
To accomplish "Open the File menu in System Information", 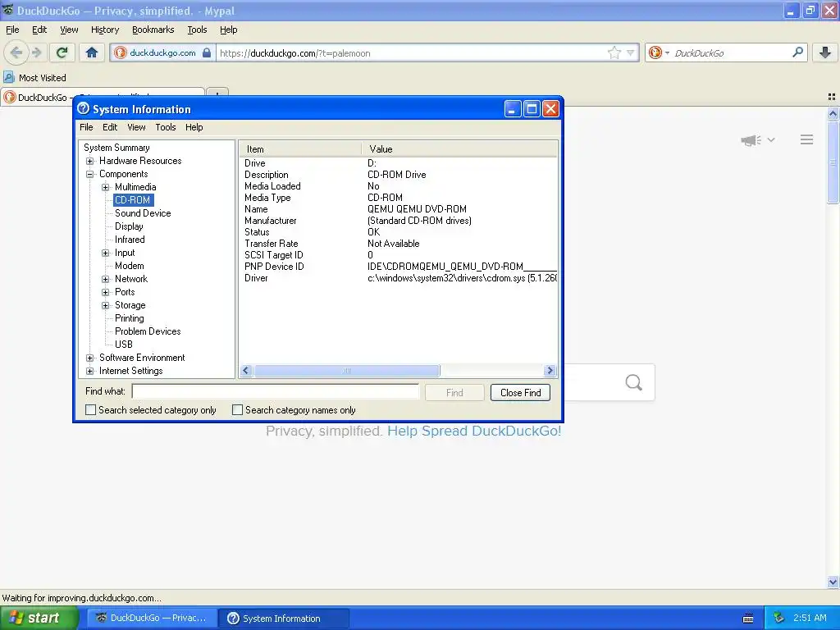I will click(x=86, y=127).
